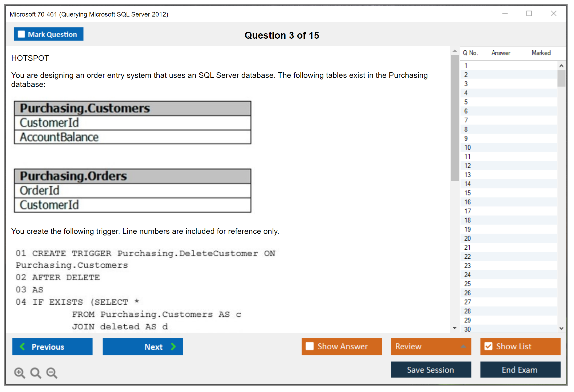The width and height of the screenshot is (574, 392).
Task: Click the question list scrollbar thumb
Action: coord(561,78)
